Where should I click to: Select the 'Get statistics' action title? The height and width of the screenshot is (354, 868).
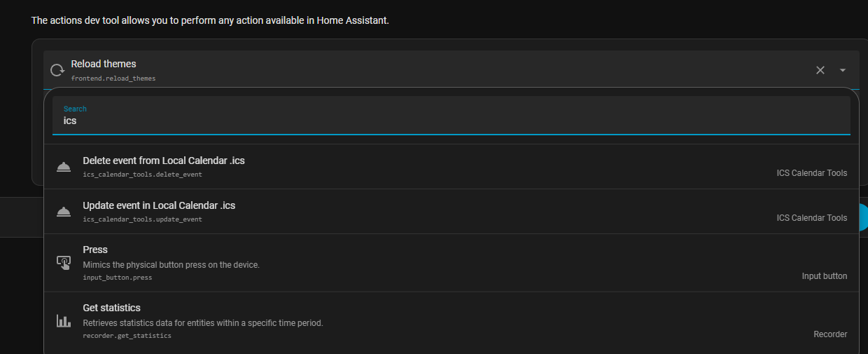tap(111, 308)
